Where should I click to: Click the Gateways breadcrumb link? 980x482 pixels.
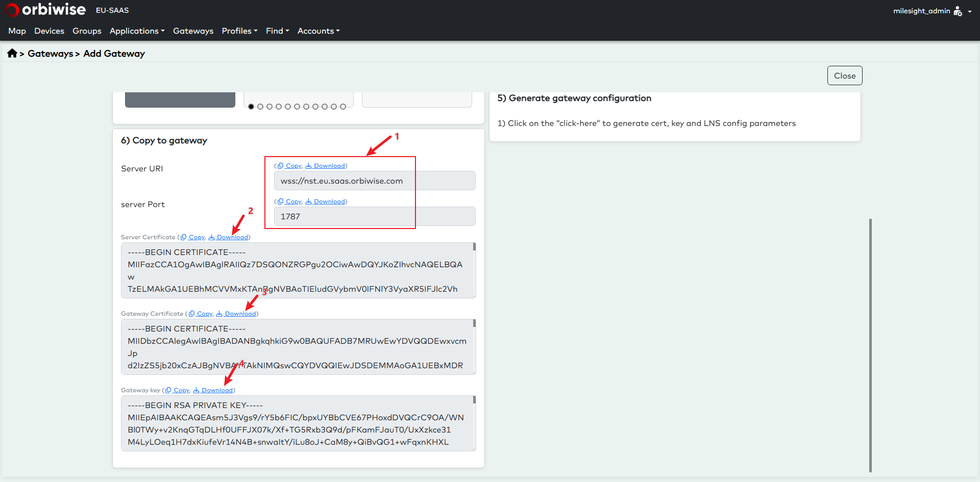pos(50,54)
